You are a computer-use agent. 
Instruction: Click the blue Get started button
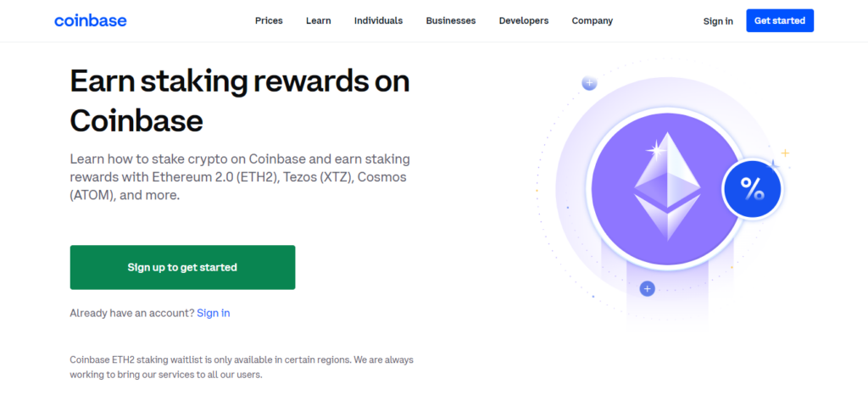click(x=780, y=20)
